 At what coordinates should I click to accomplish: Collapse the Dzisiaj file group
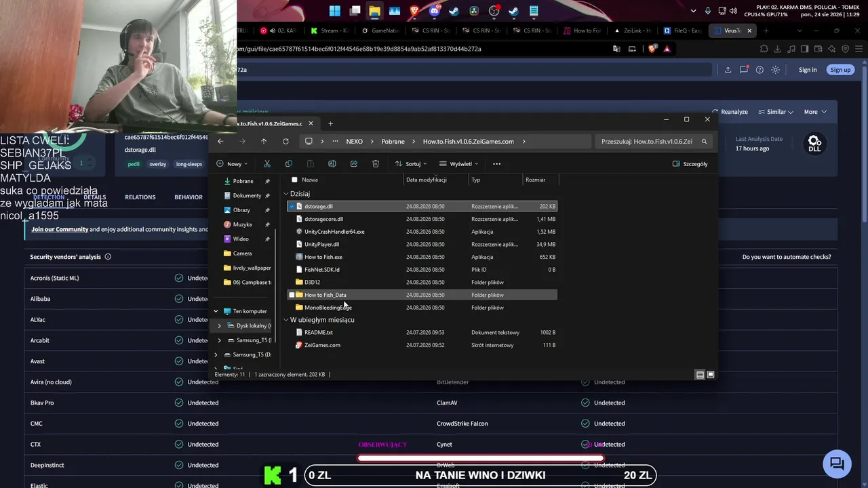tap(286, 194)
